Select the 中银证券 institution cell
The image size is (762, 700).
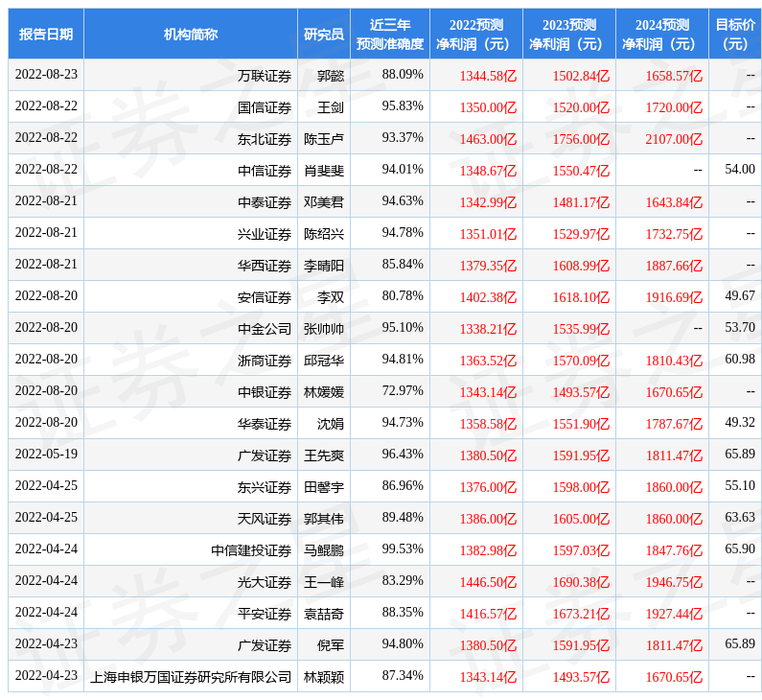(x=191, y=391)
